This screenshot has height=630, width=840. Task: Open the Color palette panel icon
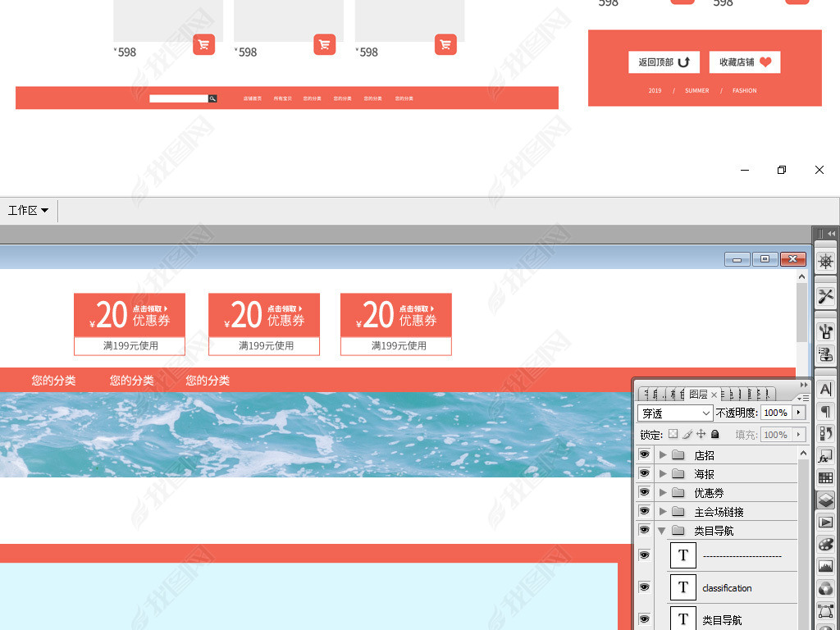click(825, 544)
